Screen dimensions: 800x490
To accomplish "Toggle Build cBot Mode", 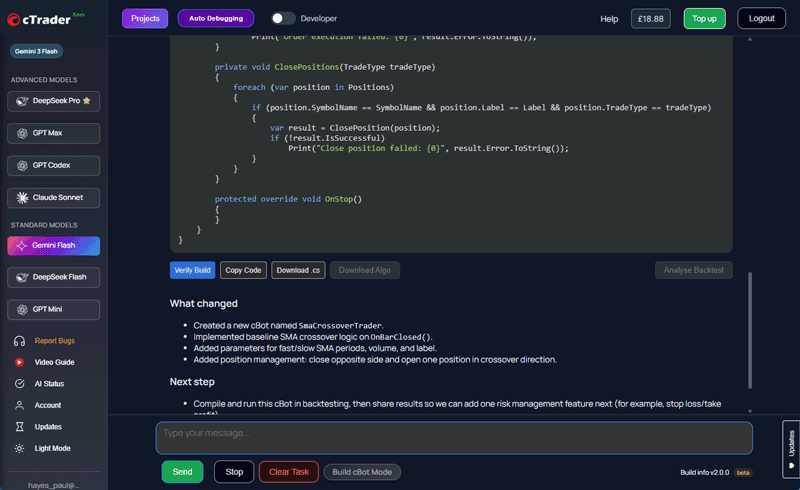I will coord(362,472).
